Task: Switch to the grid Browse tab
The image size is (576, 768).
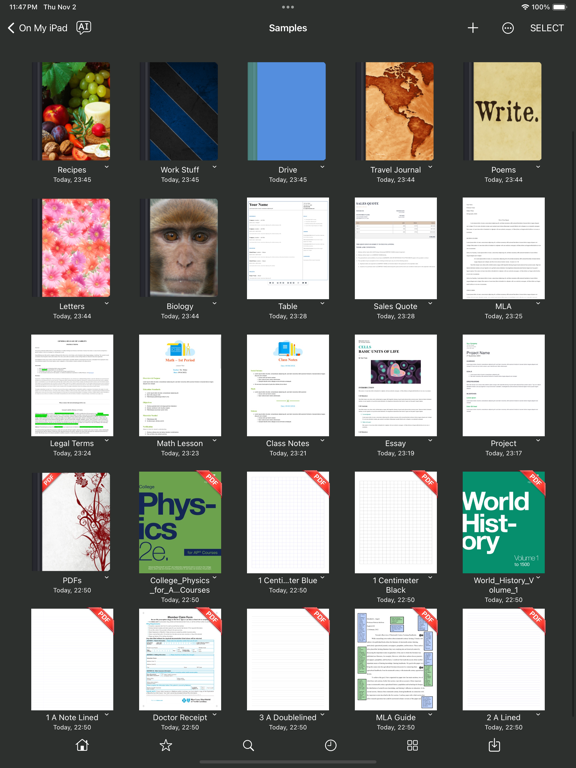Action: [412, 745]
